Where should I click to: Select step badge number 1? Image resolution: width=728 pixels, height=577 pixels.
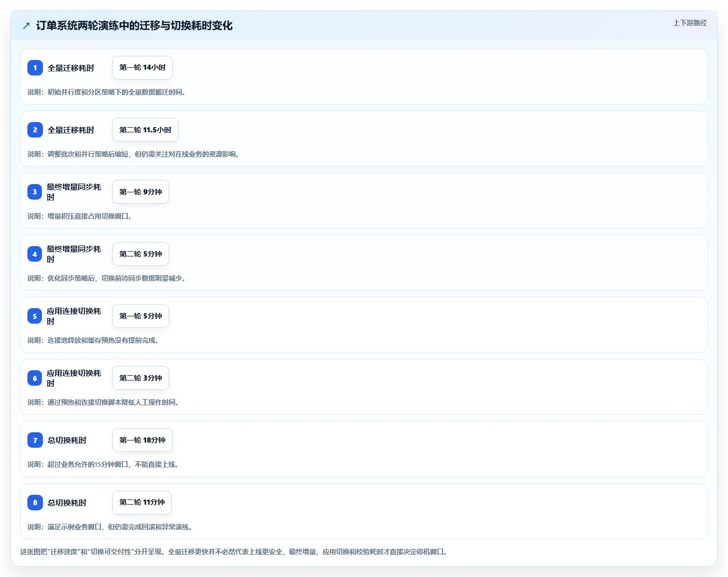[x=35, y=68]
